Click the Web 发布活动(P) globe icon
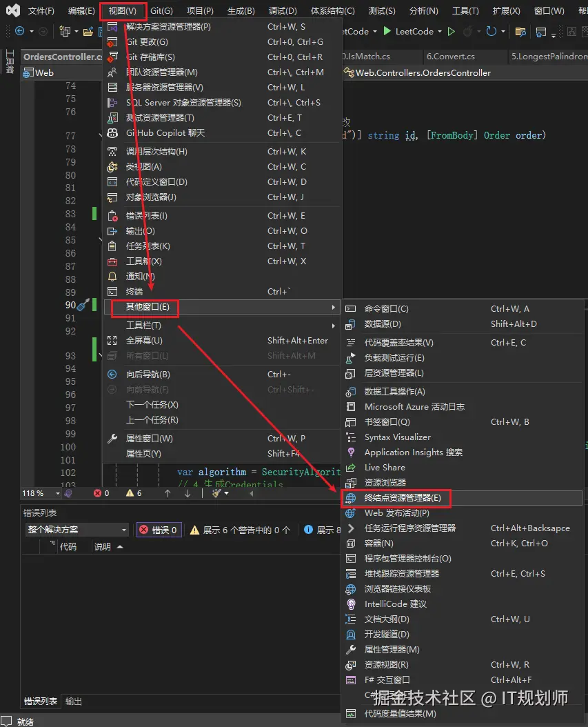 point(351,513)
